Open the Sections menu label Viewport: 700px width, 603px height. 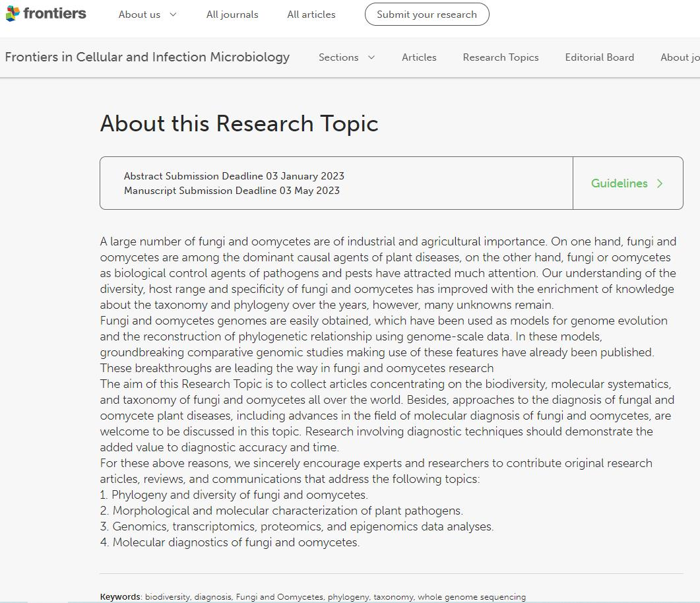tap(338, 57)
